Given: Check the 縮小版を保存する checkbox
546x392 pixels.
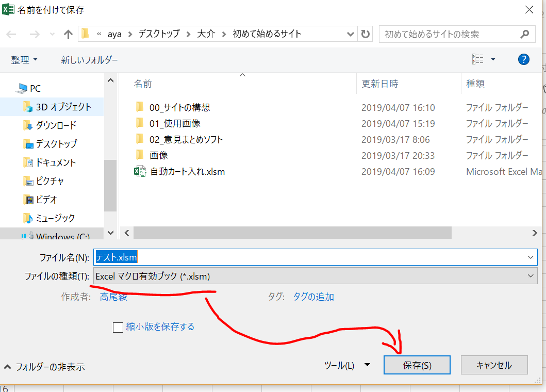Looking at the screenshot, I should 118,327.
